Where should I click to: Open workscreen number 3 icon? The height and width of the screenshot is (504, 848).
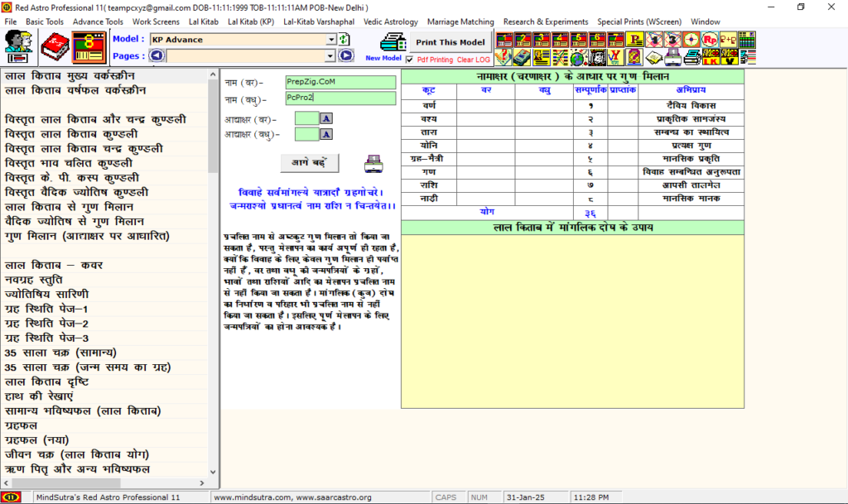542,40
